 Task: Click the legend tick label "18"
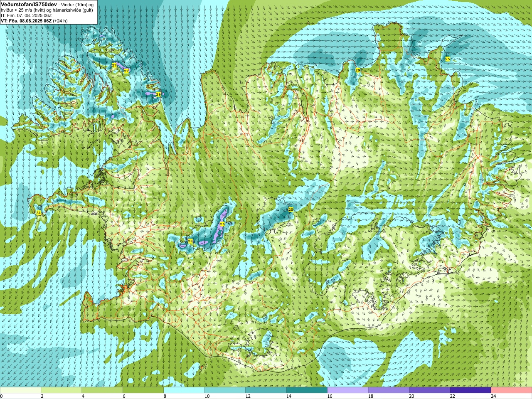click(x=371, y=396)
